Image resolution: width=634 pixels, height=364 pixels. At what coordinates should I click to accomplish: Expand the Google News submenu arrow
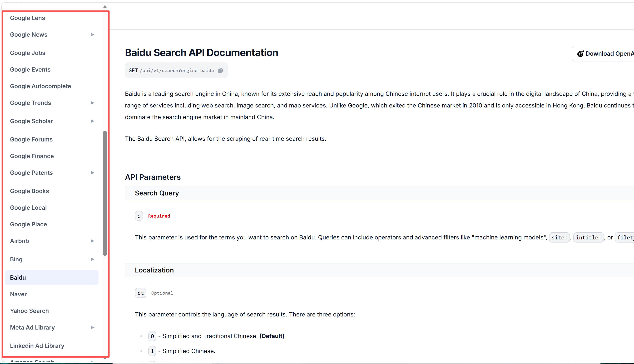coord(92,34)
